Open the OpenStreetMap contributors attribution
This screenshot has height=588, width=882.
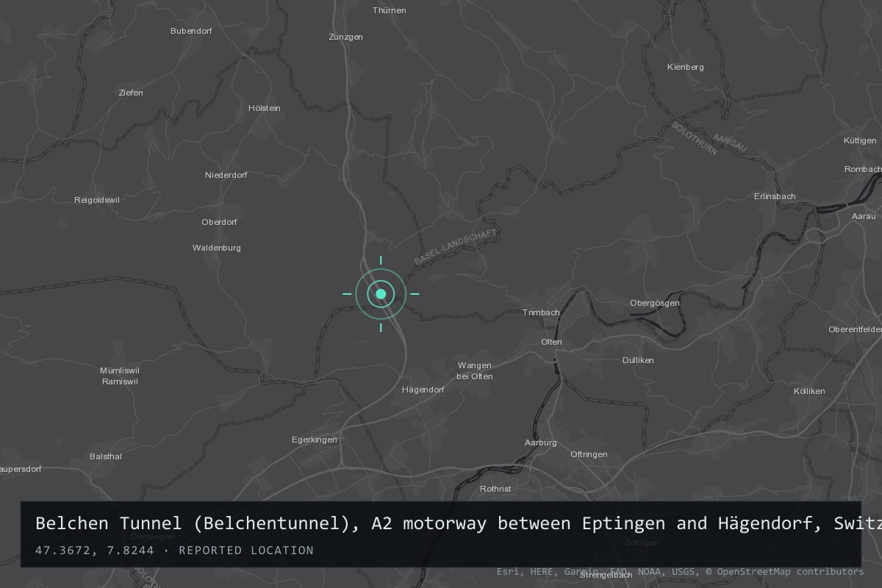(784, 571)
